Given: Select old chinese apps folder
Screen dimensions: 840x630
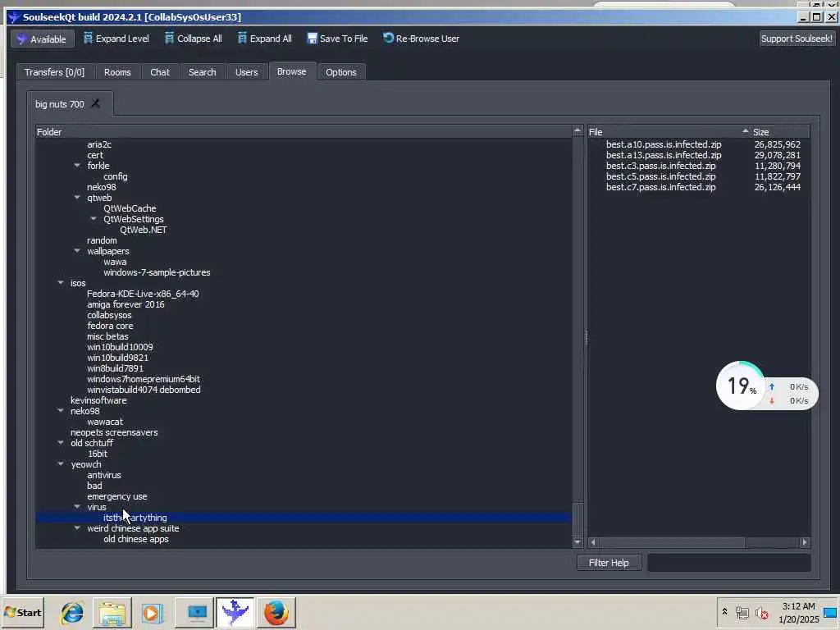Looking at the screenshot, I should point(136,540).
